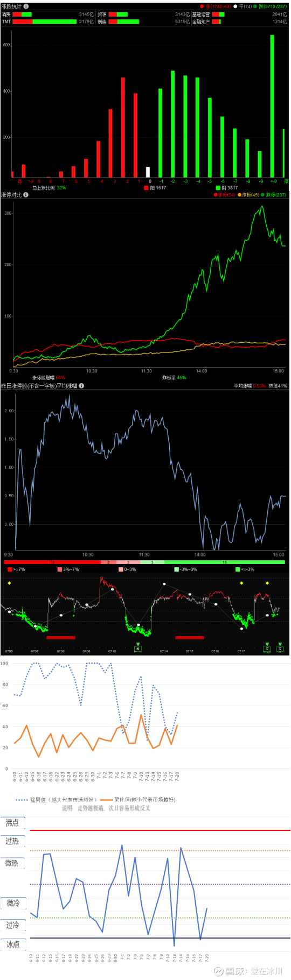Click the info icon beside 涨跌统计
Screen dimensions: 291x980
(27, 6)
